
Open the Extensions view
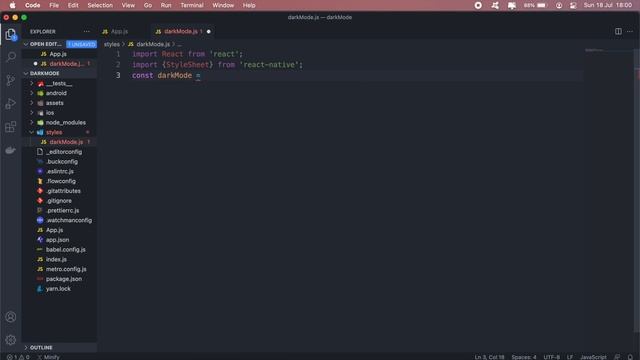11,127
